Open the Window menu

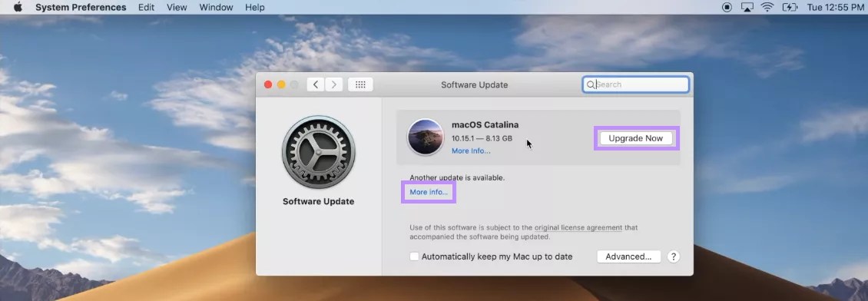tap(216, 7)
